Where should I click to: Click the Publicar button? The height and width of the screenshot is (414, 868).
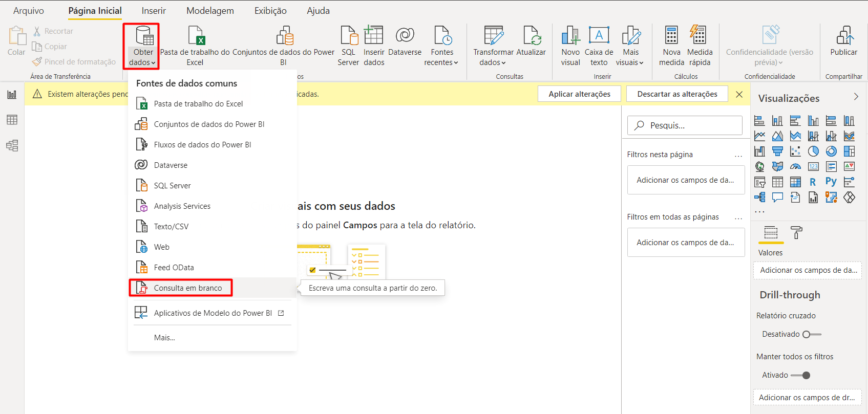(x=843, y=41)
